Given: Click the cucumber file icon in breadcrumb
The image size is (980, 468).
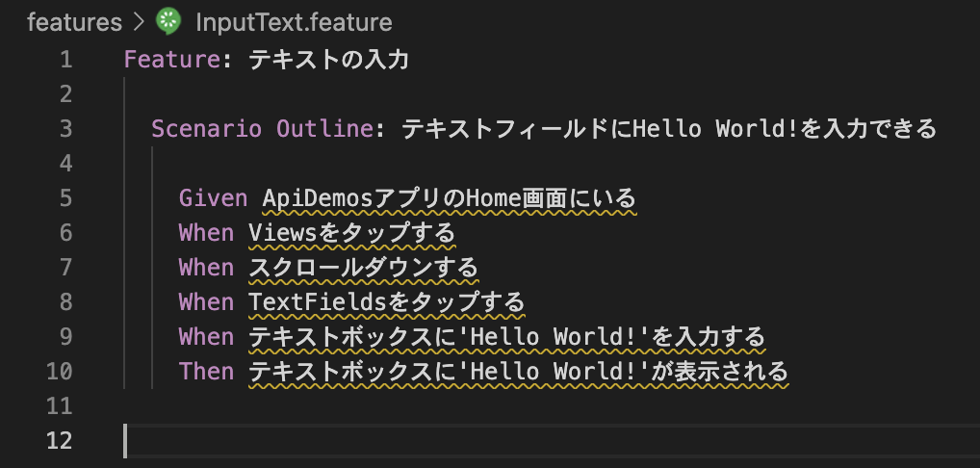Looking at the screenshot, I should pos(168,22).
